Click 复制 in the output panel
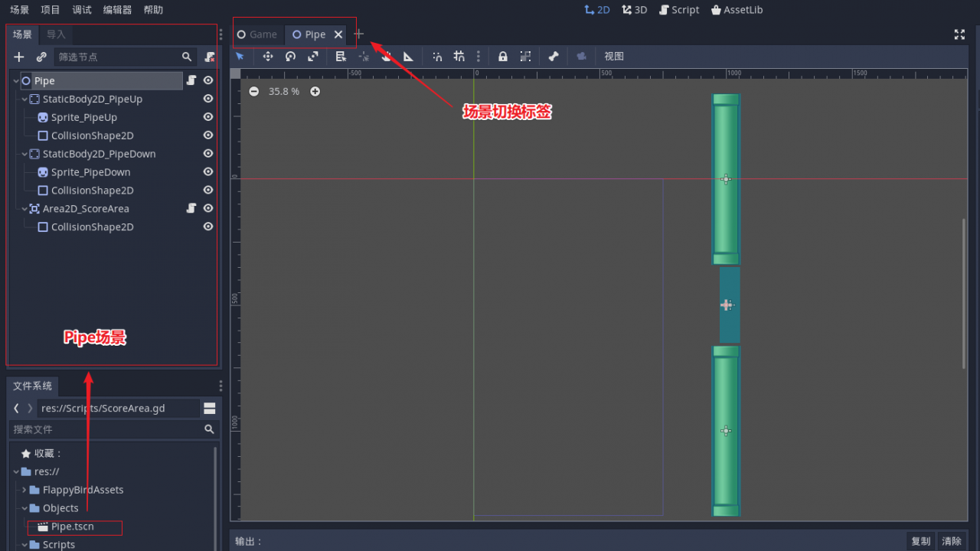980x551 pixels. [921, 541]
